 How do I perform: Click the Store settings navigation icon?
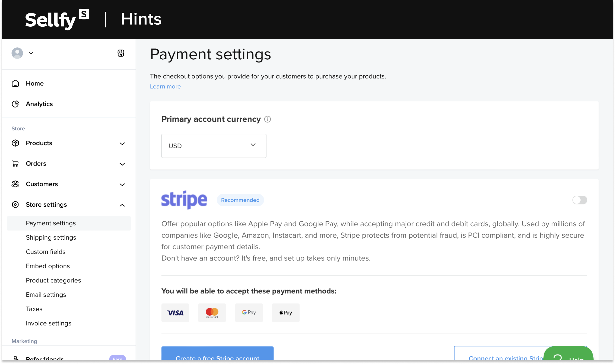click(x=16, y=204)
